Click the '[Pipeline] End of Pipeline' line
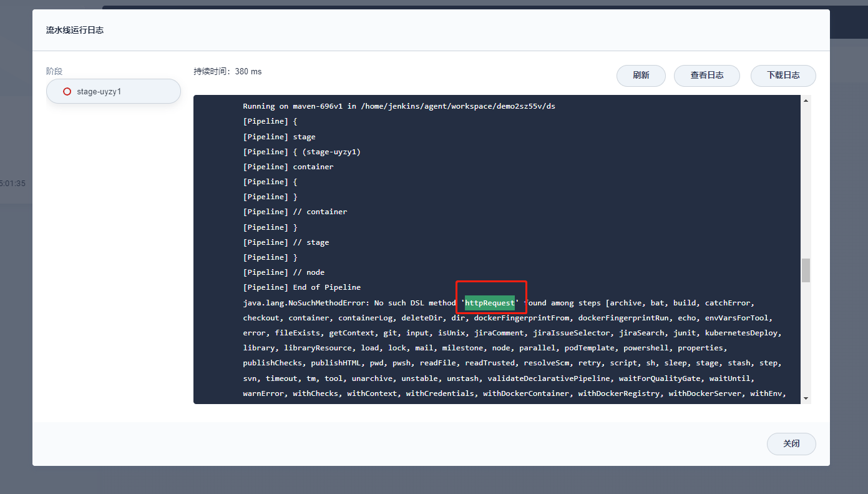 point(302,287)
